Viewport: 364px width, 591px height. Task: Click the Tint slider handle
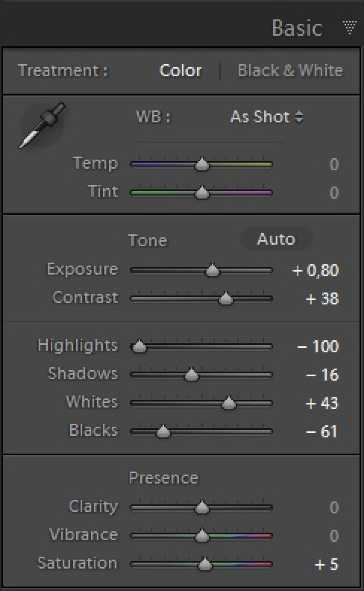[201, 193]
